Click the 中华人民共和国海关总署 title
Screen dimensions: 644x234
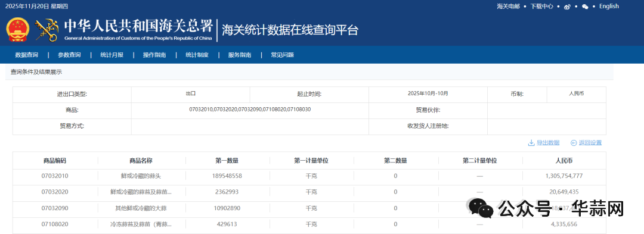click(138, 27)
